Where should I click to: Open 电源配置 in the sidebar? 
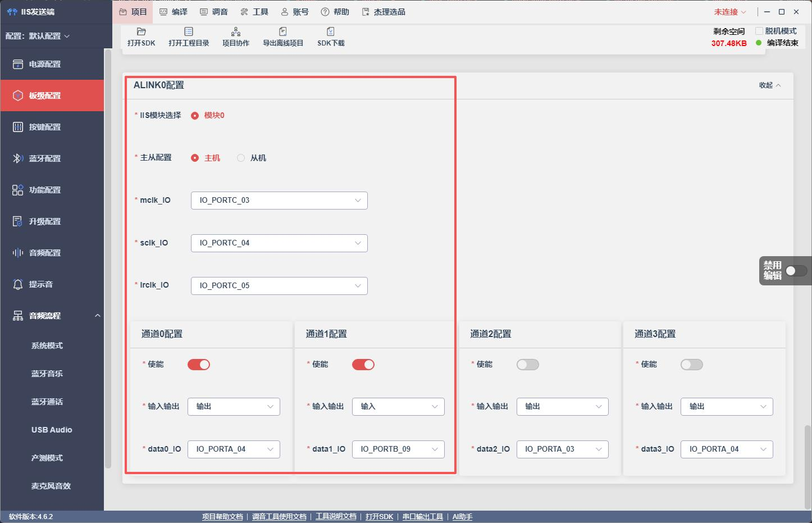coord(52,64)
